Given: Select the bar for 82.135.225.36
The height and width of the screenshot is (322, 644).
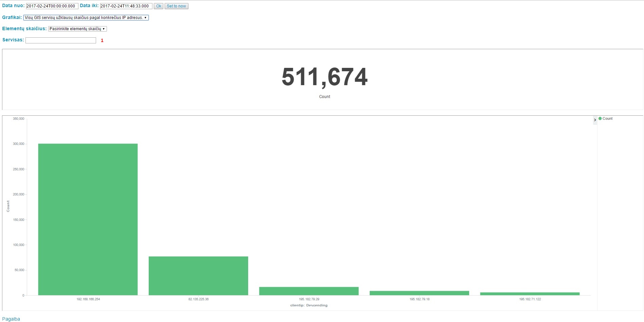Looking at the screenshot, I should click(198, 276).
